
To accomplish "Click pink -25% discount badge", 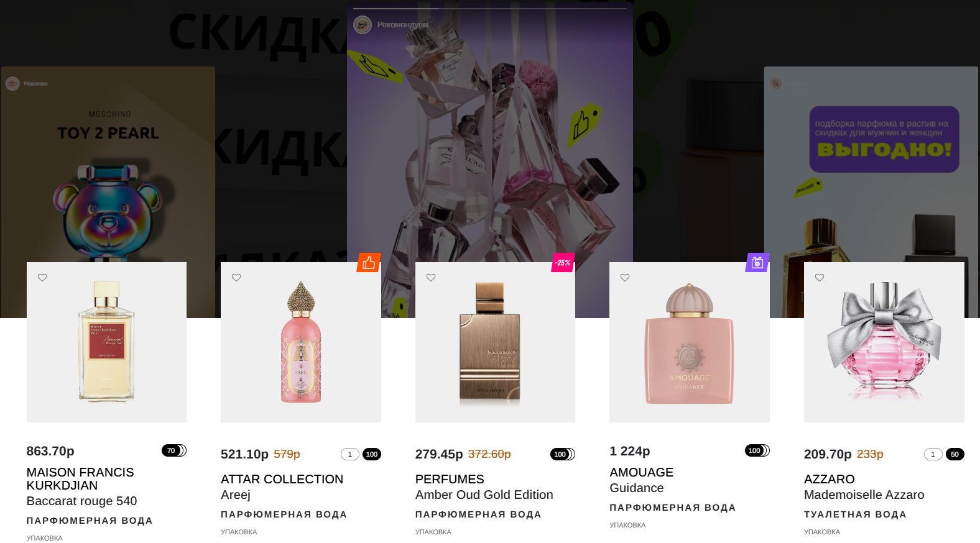I will [563, 263].
